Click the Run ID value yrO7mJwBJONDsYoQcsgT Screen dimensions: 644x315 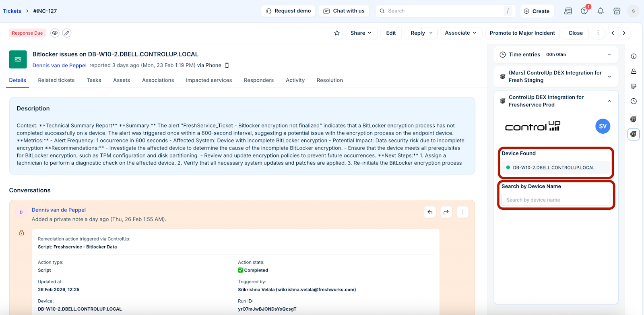click(267, 309)
